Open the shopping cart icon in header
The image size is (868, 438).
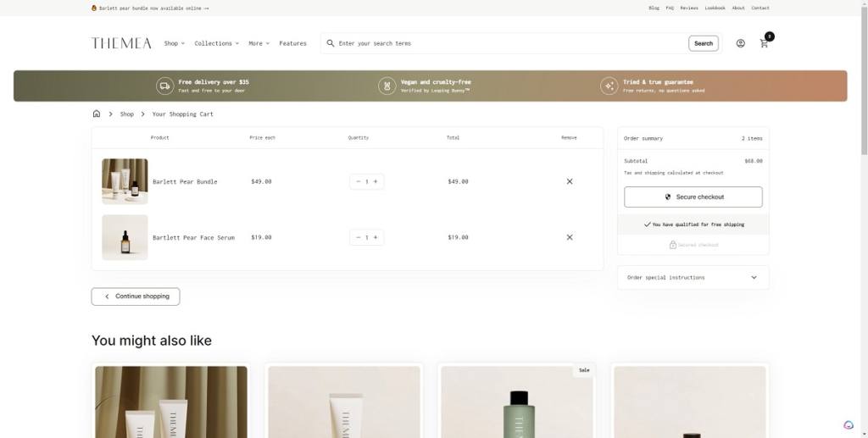[x=764, y=43]
